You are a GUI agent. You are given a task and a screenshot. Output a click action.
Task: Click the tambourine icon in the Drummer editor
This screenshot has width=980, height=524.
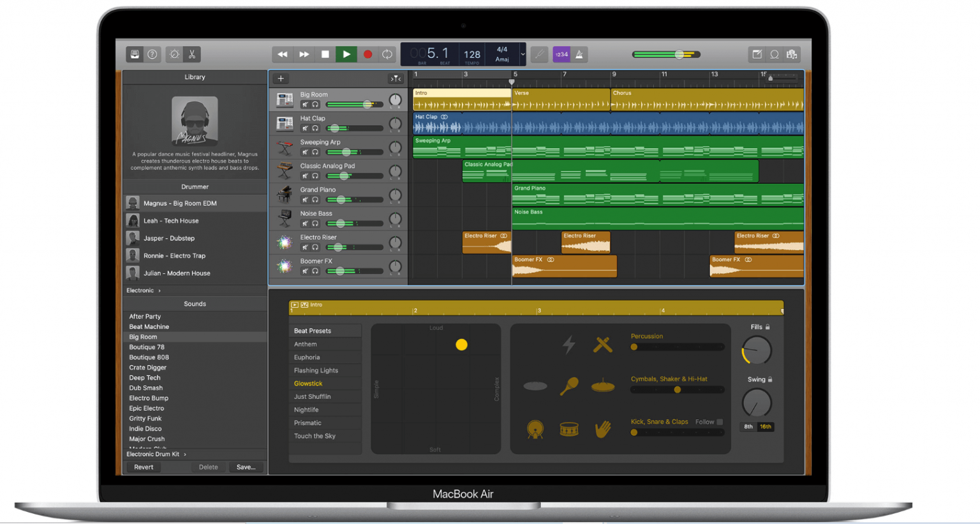[568, 386]
